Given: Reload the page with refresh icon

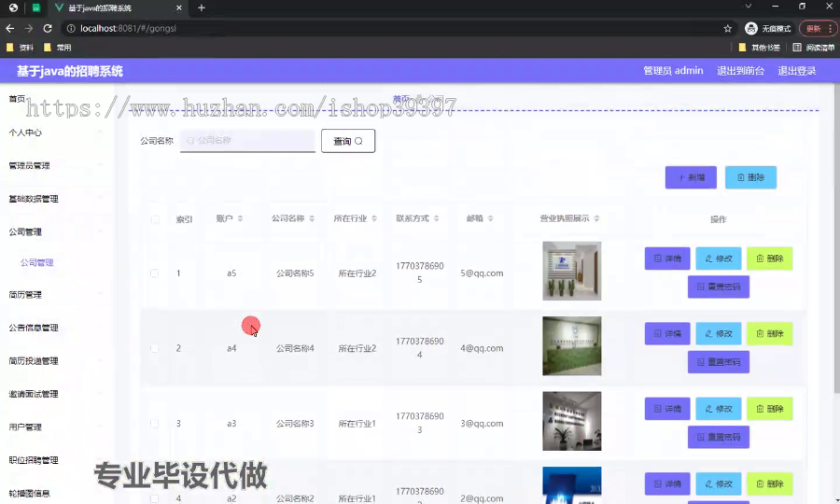Looking at the screenshot, I should pyautogui.click(x=48, y=28).
